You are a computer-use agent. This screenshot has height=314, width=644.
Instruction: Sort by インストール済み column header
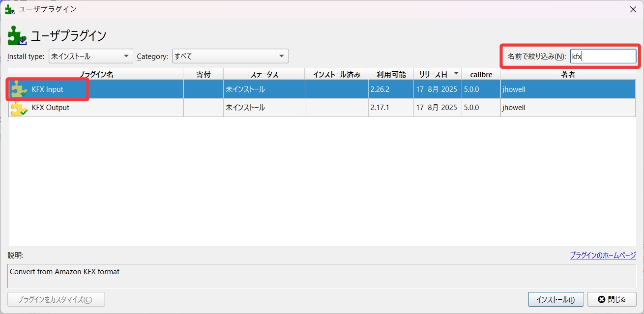coord(336,74)
